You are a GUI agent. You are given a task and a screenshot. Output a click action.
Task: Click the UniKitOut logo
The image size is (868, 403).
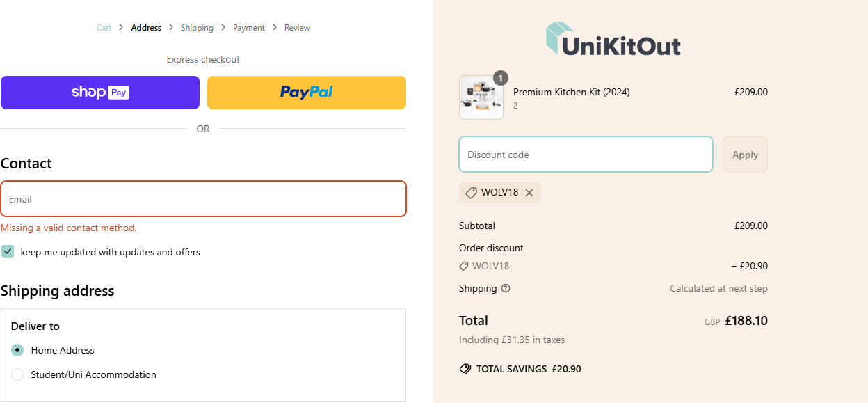(613, 40)
